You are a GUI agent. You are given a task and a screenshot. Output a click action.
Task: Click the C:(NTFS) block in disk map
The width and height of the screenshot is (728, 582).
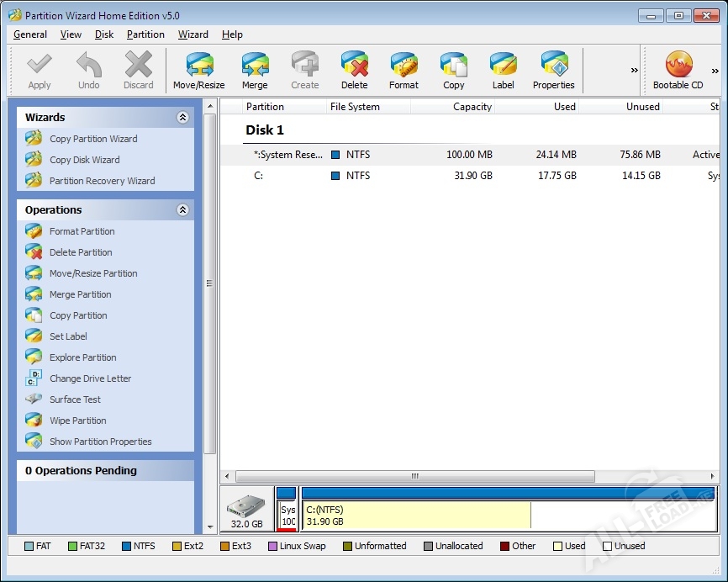tap(416, 515)
